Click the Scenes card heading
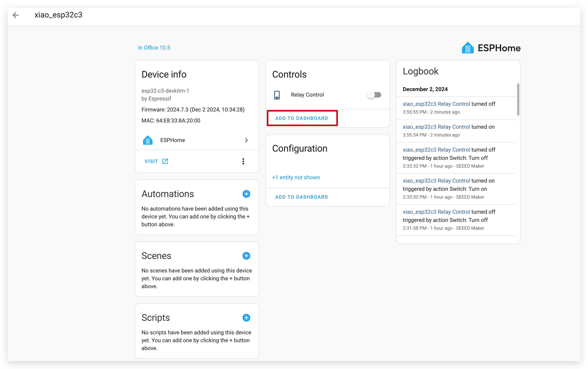Viewport: 588px width, 369px height. (156, 256)
